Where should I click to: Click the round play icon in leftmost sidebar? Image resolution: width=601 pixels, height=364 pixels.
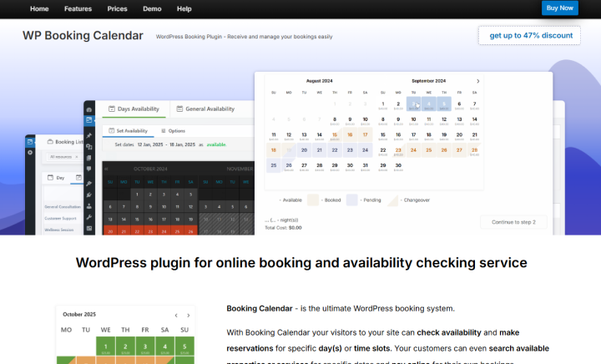pos(30,153)
